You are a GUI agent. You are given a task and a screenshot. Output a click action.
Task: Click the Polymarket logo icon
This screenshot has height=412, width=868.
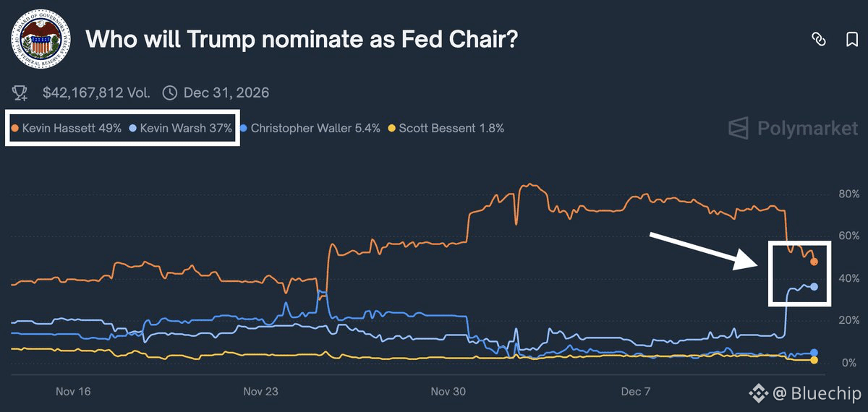click(x=738, y=129)
